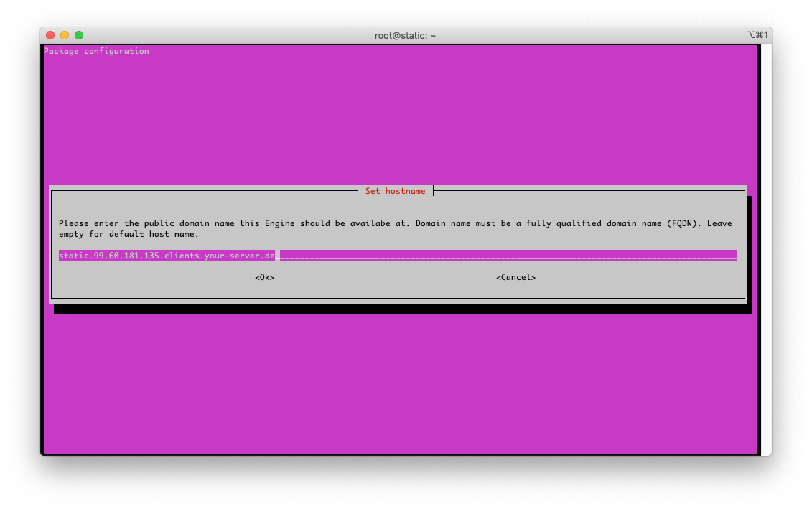This screenshot has width=812, height=509.
Task: Minimize the terminal using yellow button
Action: (x=65, y=35)
